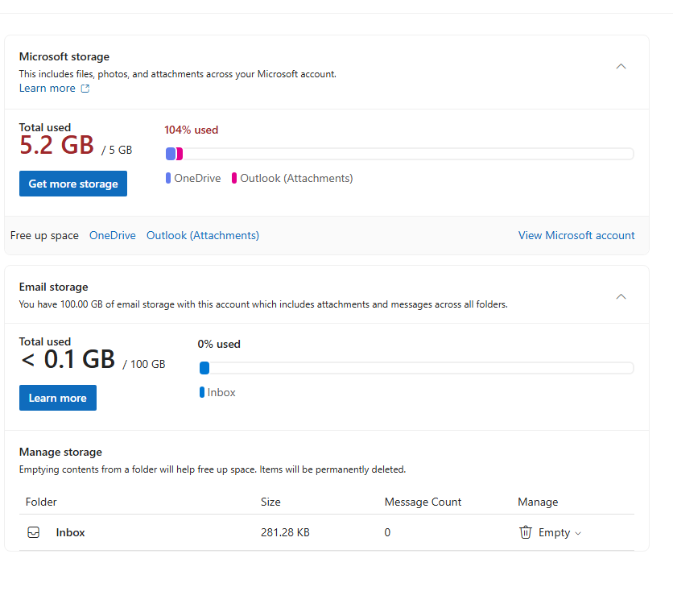Click the Learn more external link icon
The image size is (673, 616).
(85, 89)
